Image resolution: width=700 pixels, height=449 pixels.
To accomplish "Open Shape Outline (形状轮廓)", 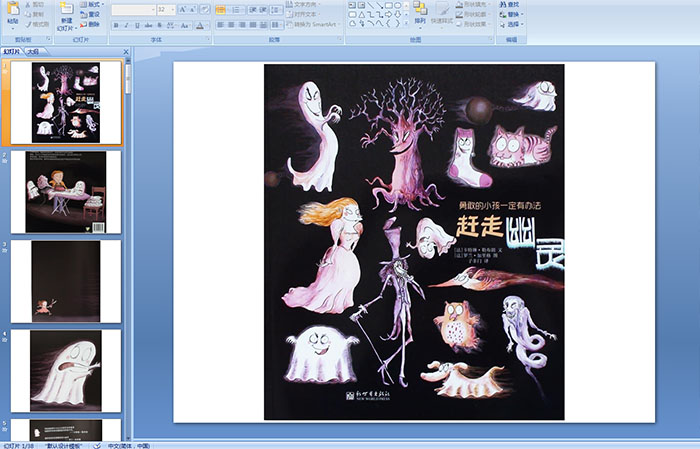I will point(473,14).
